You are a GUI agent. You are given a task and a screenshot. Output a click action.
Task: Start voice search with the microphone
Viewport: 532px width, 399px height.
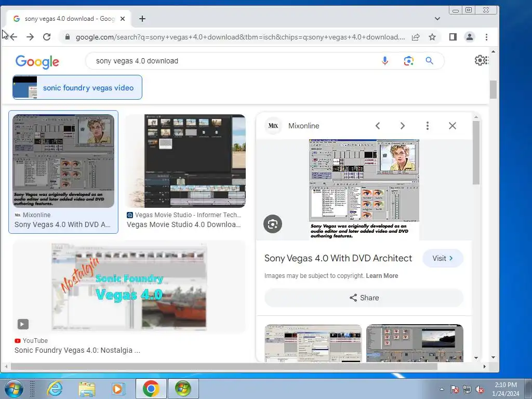[x=385, y=61]
